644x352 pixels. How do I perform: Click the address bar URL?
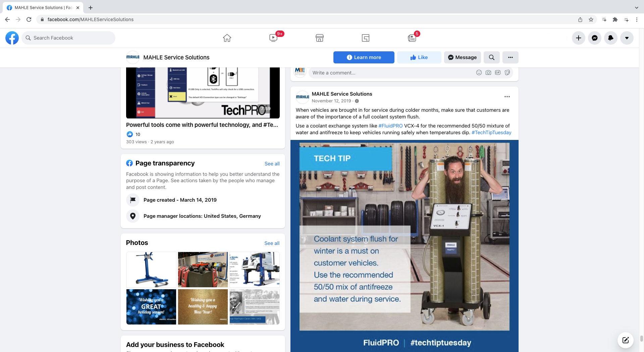91,19
